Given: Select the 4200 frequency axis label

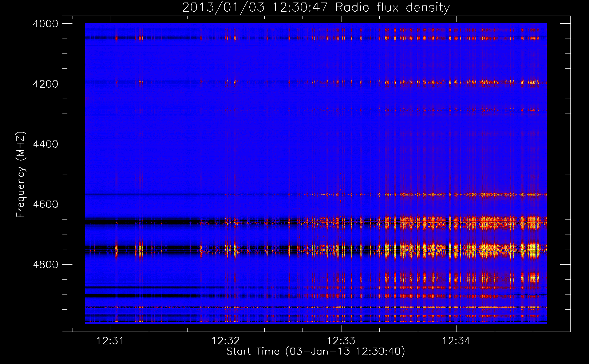Looking at the screenshot, I should [46, 84].
